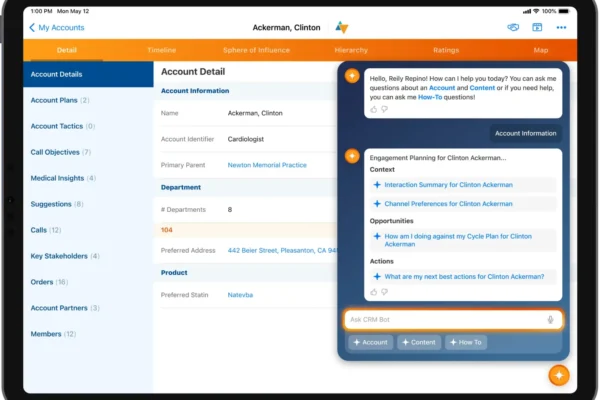Expand Interaction Summary for Clinton Ackerman
The width and height of the screenshot is (600, 400).
[x=463, y=185]
